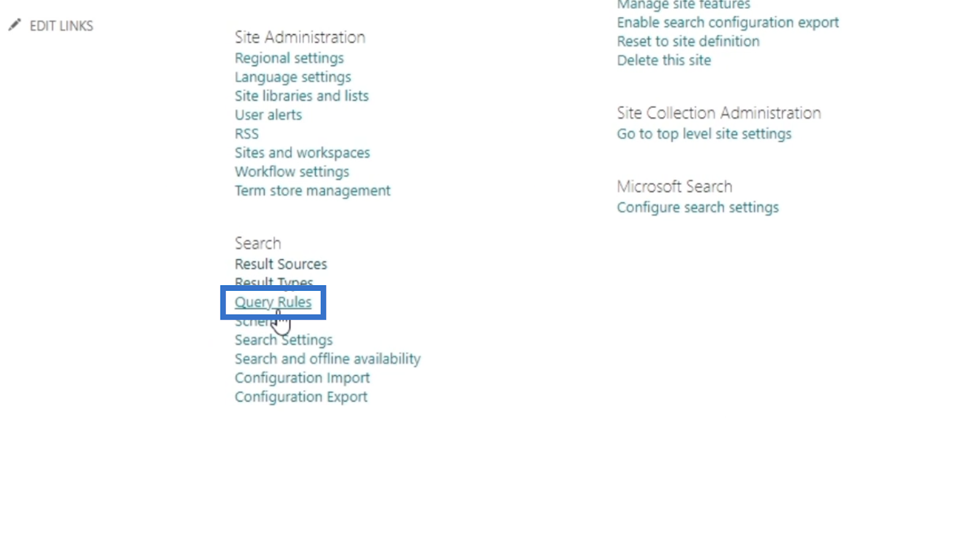Click the pencil icon beside EDIT LINKS

click(15, 25)
